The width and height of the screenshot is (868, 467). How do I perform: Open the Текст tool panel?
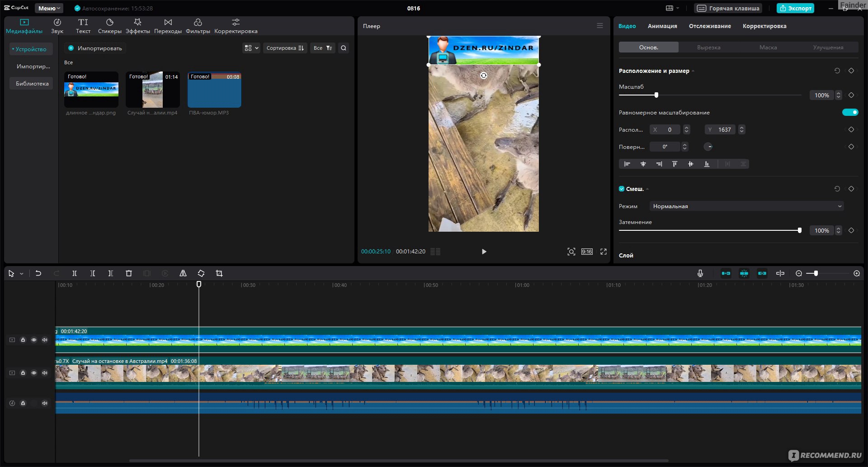coord(83,26)
